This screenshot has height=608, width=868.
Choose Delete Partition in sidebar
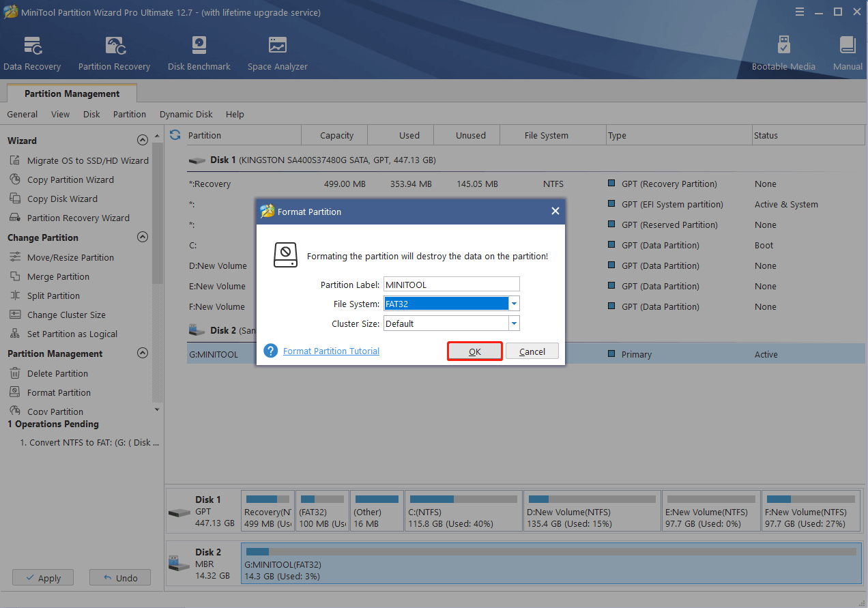click(48, 373)
